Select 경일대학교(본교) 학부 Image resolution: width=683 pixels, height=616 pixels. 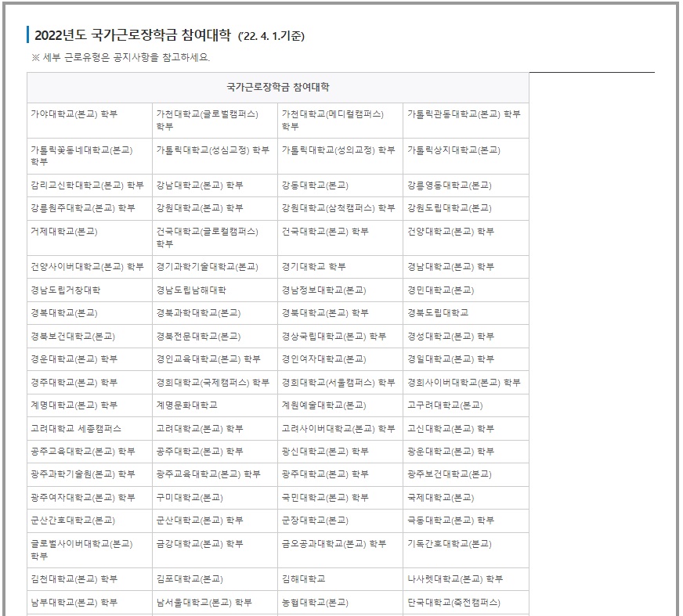tap(451, 359)
